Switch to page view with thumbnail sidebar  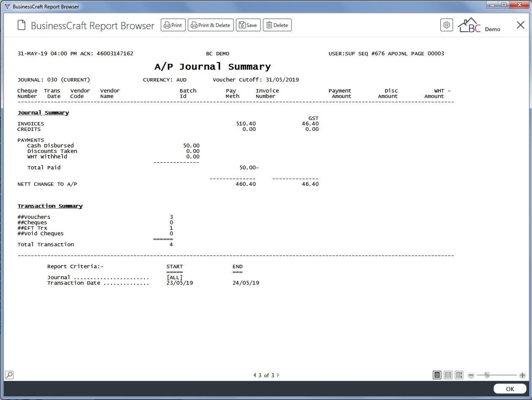tap(459, 375)
